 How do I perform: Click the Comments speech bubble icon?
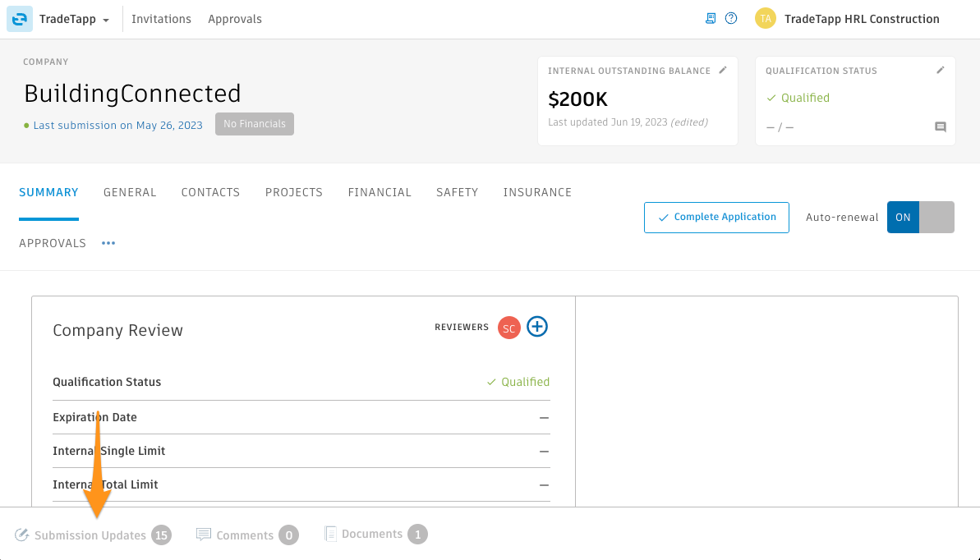(x=203, y=535)
